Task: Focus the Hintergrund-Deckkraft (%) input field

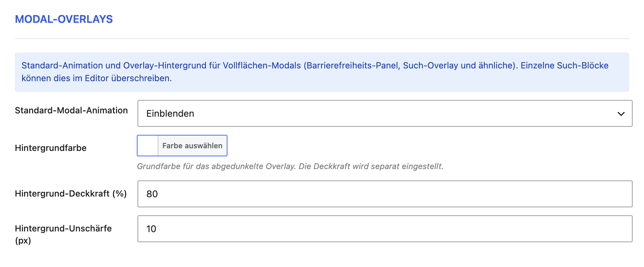Action: [x=385, y=194]
